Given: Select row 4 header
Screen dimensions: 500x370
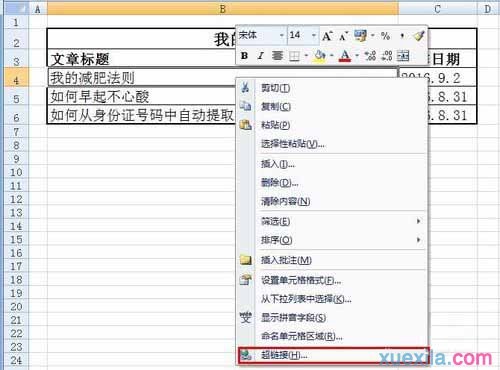Looking at the screenshot, I should (x=16, y=78).
